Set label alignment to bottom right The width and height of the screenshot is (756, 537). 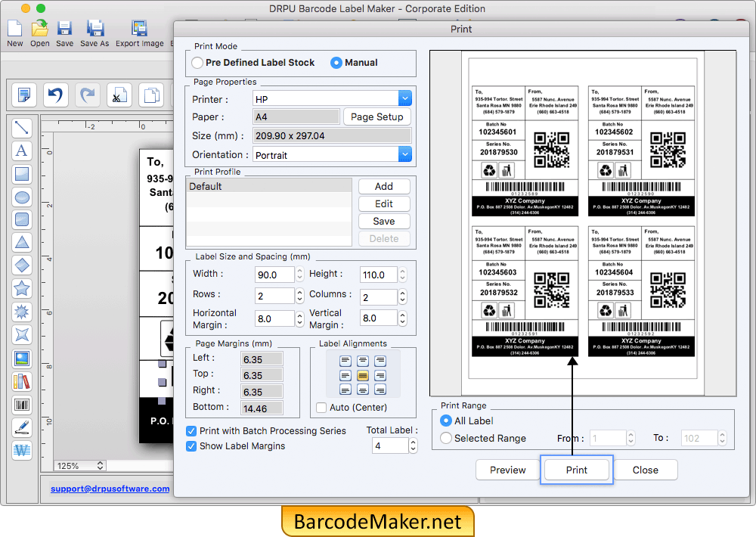(x=380, y=390)
